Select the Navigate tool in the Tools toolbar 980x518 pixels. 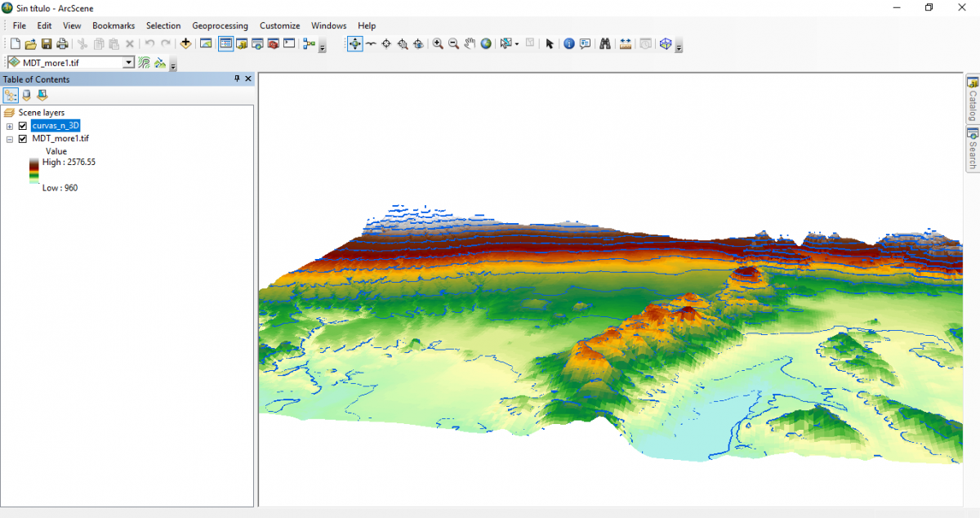(x=355, y=43)
